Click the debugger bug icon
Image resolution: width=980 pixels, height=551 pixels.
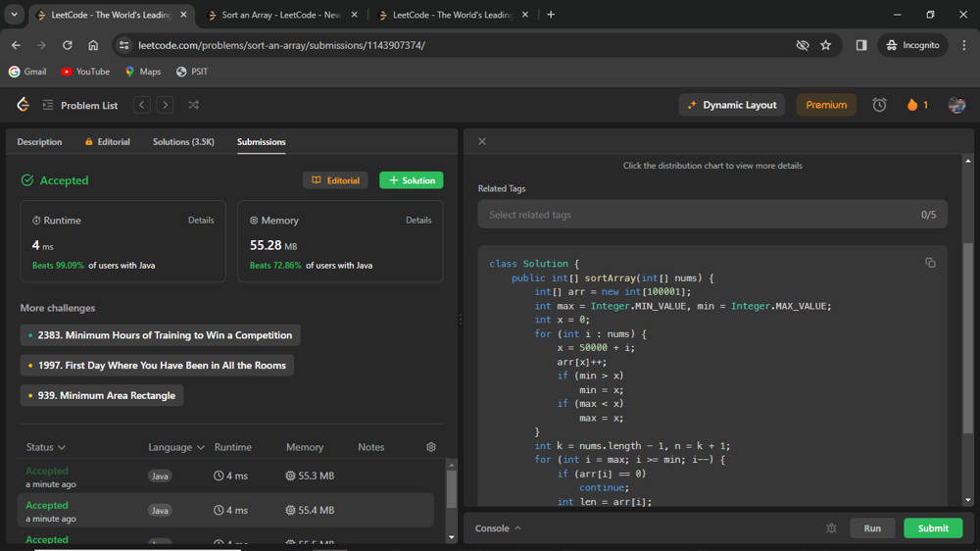click(x=831, y=528)
